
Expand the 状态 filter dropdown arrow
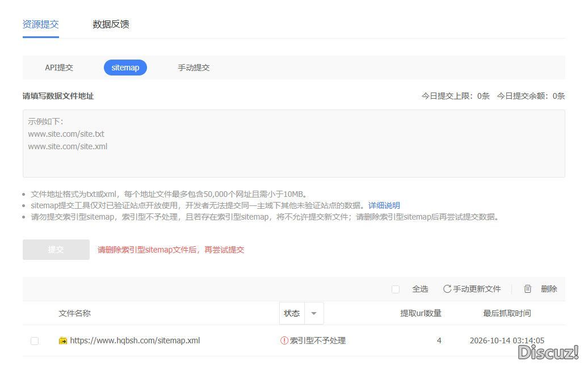point(314,313)
